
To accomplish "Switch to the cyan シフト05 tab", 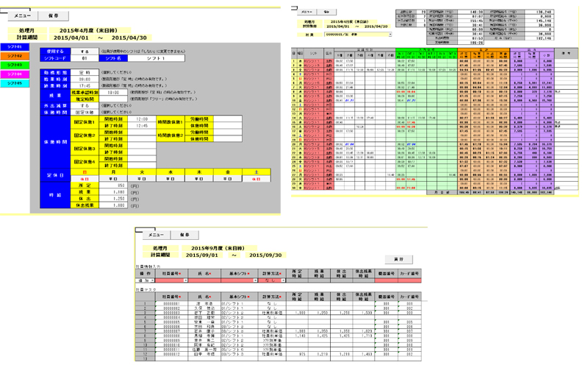I will click(x=15, y=83).
